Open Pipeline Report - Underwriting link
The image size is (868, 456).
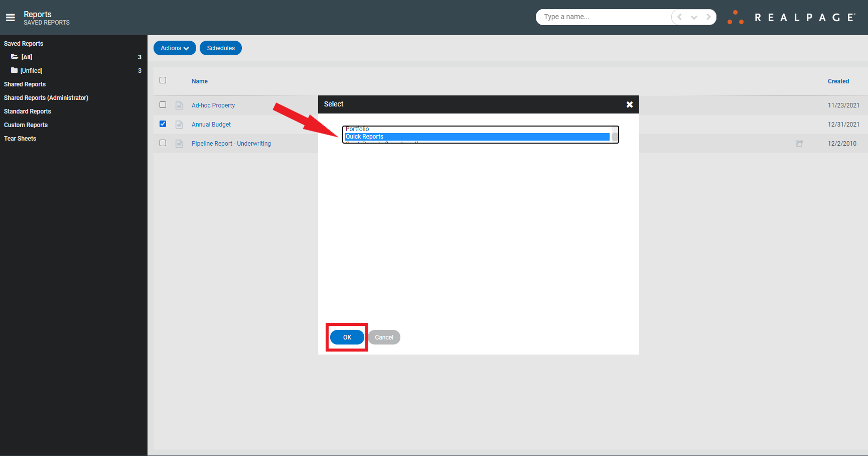pos(231,144)
